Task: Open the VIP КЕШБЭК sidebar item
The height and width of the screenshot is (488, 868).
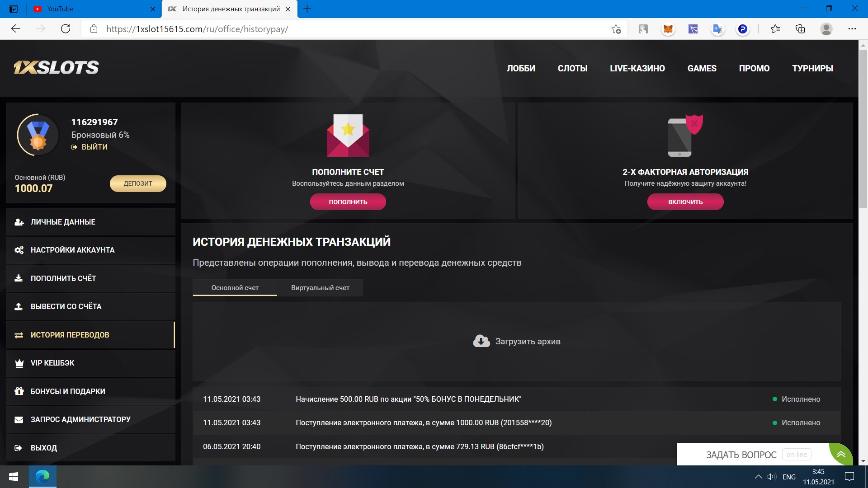Action: (52, 363)
